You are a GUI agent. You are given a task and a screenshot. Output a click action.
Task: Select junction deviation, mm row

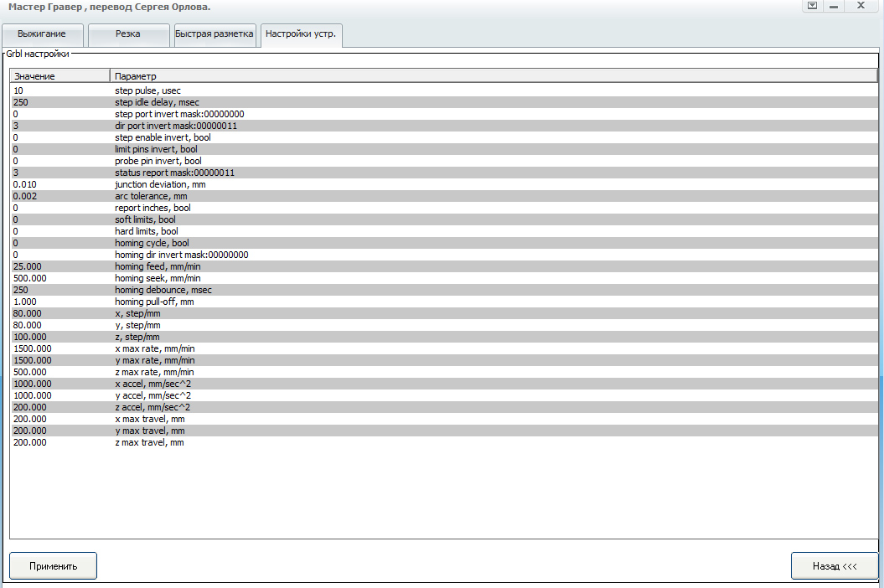444,184
